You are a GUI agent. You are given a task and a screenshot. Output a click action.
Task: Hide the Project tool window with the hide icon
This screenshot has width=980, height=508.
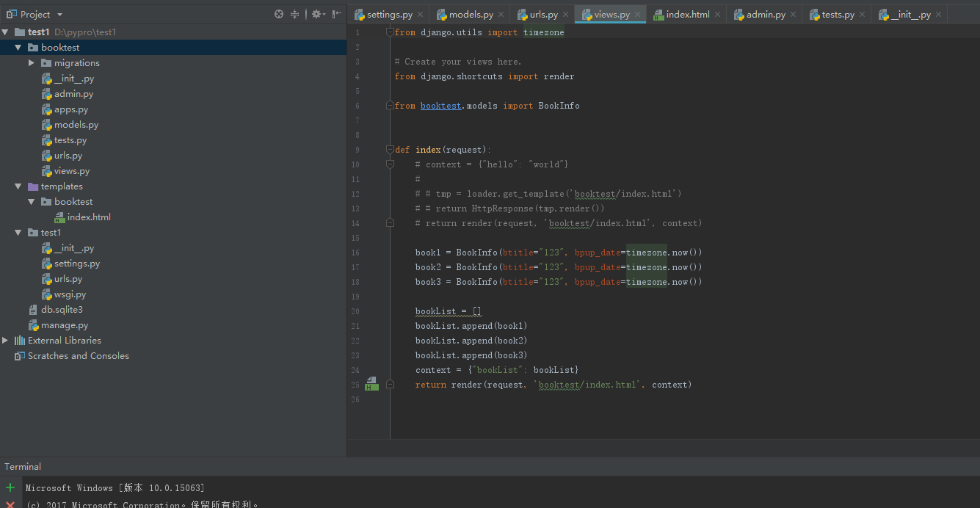click(337, 14)
